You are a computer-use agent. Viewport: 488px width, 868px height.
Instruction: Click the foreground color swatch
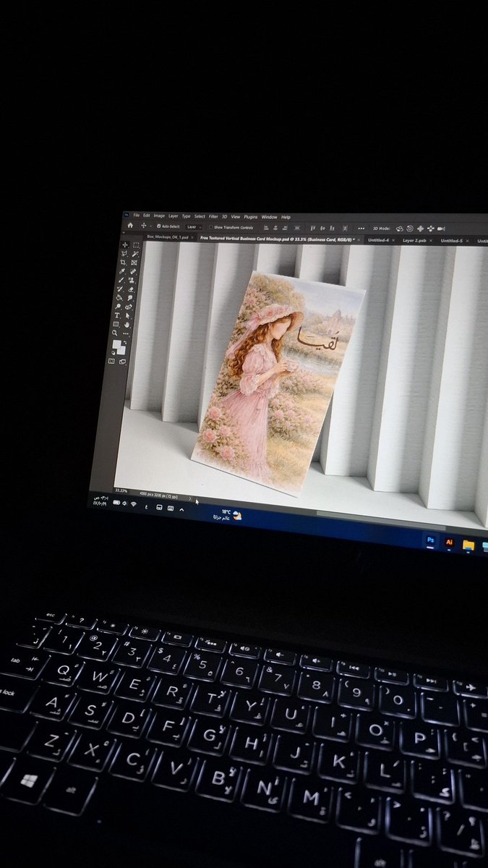[x=117, y=344]
